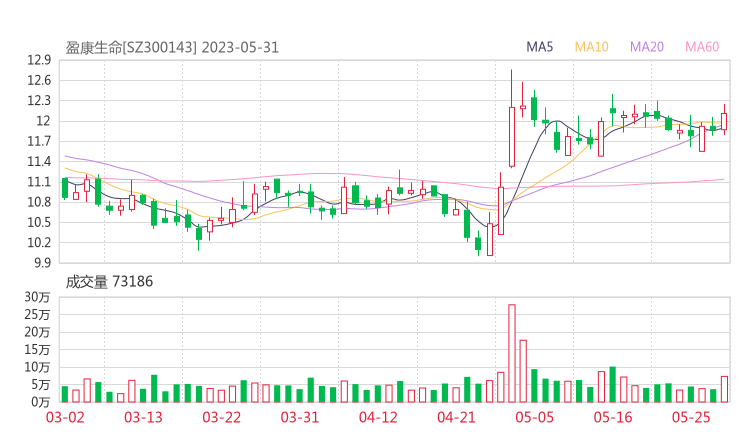The height and width of the screenshot is (440, 740).
Task: Click the 03-02 date axis label
Action: 65,417
